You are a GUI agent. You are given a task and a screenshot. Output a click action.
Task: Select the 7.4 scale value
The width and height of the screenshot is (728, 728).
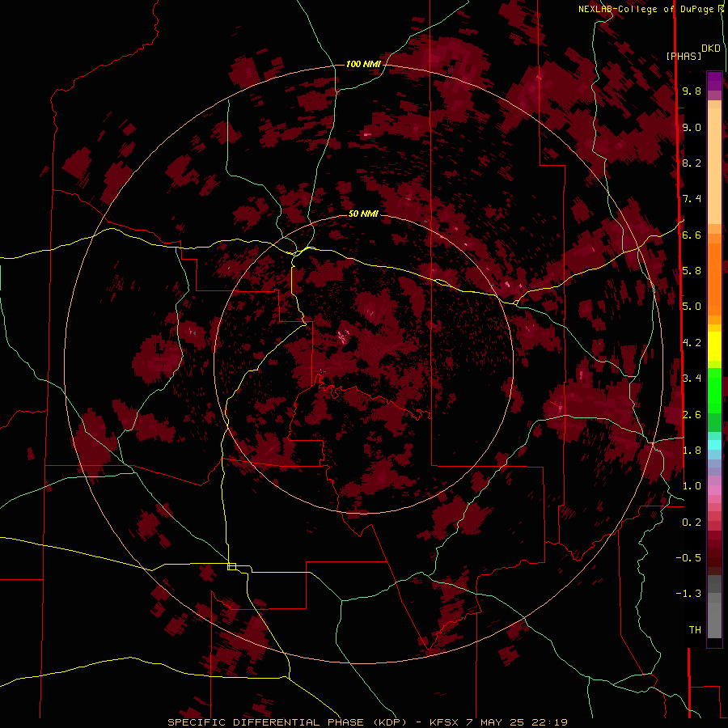692,199
